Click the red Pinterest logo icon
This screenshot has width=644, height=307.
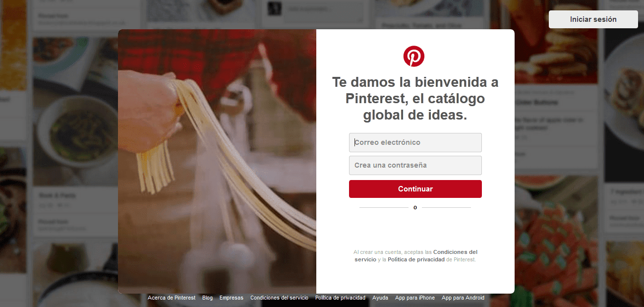pos(414,56)
